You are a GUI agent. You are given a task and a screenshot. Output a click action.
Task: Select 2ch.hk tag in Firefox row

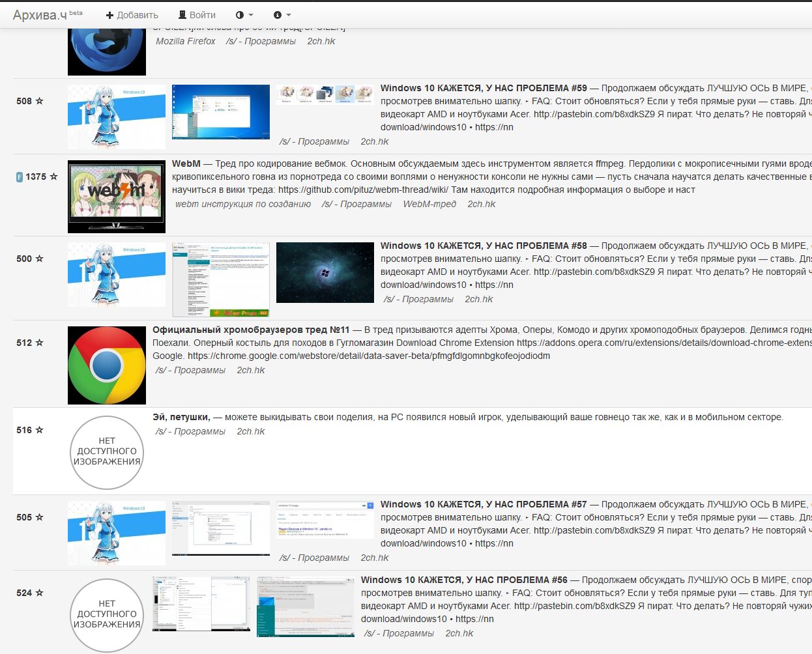(321, 41)
